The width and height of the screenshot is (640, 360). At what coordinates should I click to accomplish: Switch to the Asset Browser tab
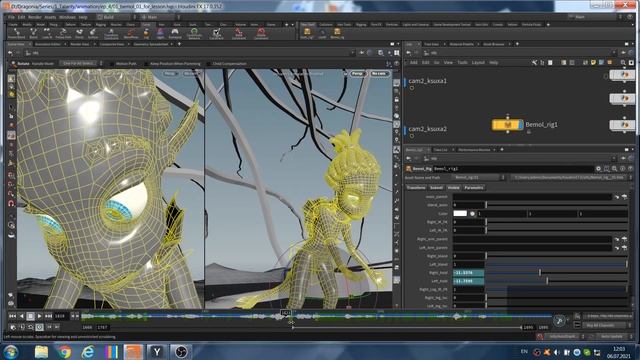494,44
